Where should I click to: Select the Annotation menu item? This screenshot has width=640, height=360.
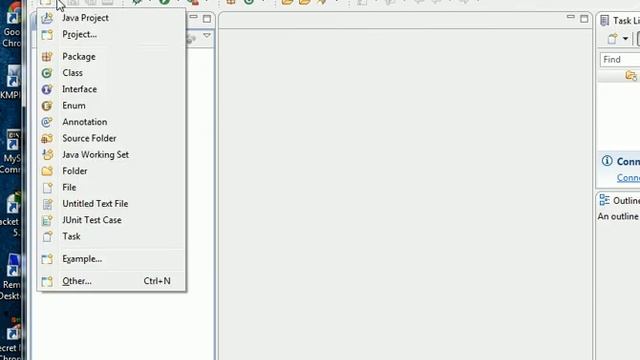coord(111,122)
